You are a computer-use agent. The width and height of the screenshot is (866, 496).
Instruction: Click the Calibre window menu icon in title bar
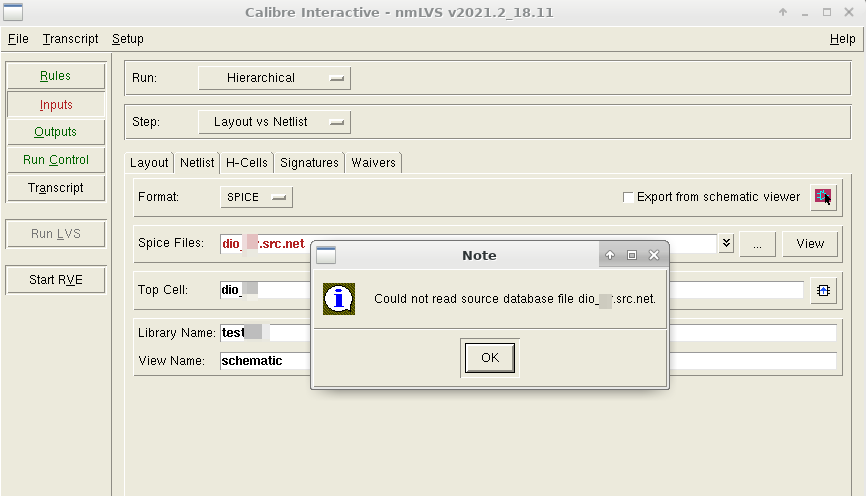click(13, 12)
